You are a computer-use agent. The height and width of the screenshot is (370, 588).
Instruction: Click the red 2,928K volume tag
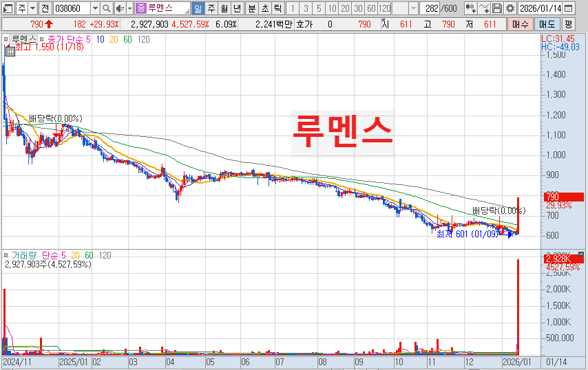click(564, 259)
